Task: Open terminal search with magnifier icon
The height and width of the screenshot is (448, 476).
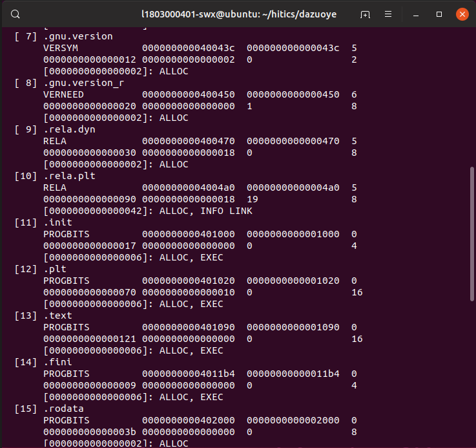Action: click(x=16, y=14)
